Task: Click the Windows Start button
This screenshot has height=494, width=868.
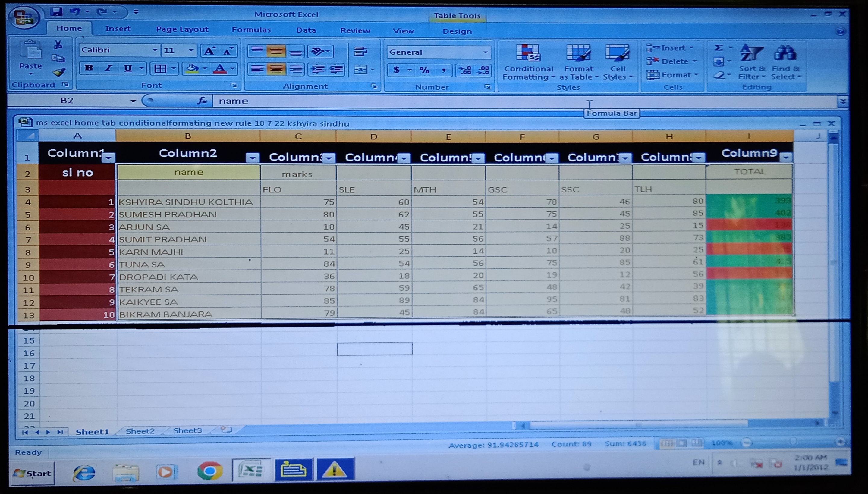Action: [x=32, y=473]
